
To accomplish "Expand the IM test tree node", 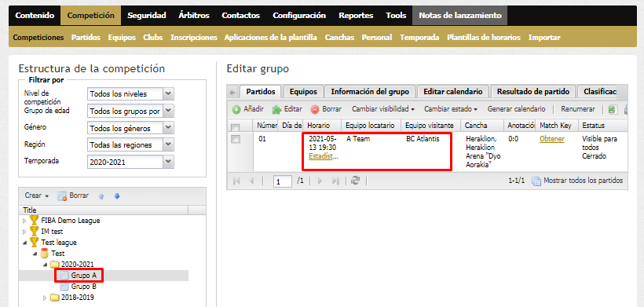I will [x=24, y=232].
